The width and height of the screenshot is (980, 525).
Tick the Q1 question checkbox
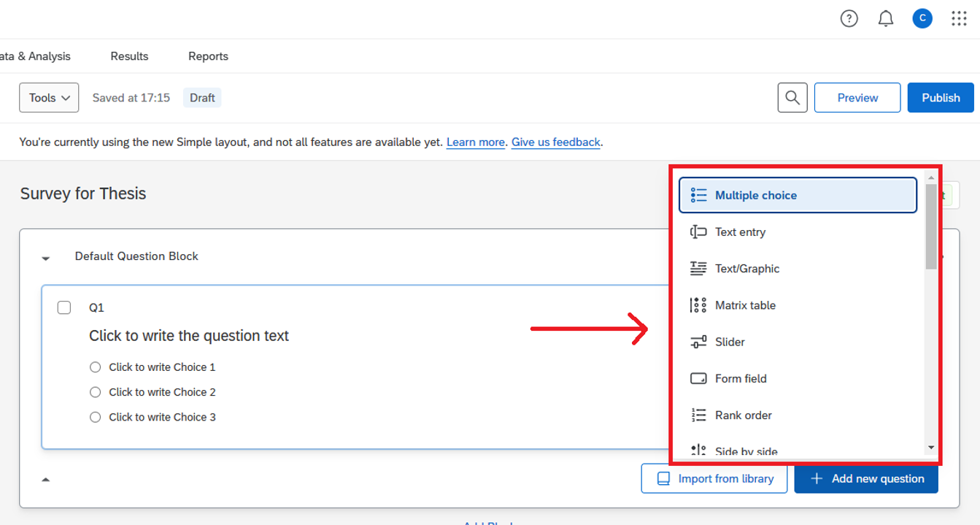(x=64, y=307)
